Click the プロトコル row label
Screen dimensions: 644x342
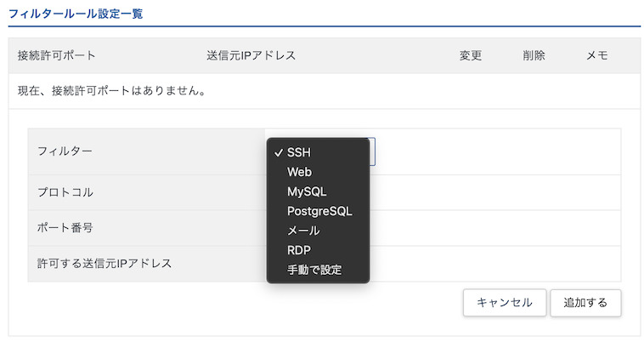[x=65, y=192]
